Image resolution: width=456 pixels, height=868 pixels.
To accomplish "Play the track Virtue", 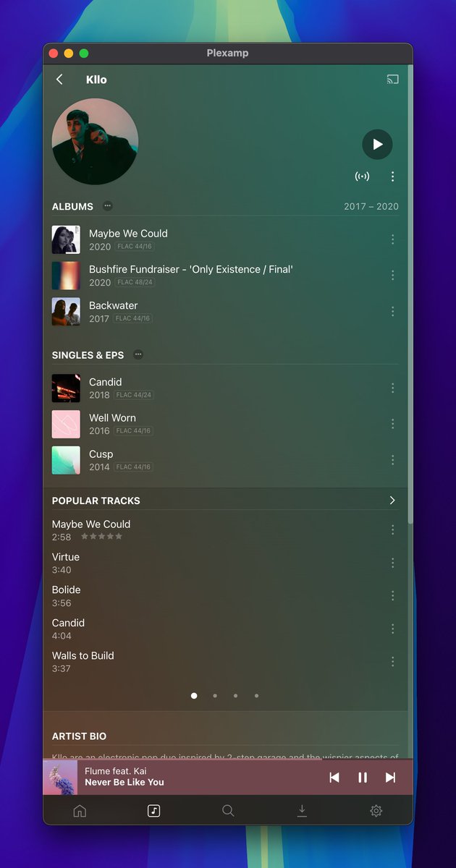I will tap(66, 557).
